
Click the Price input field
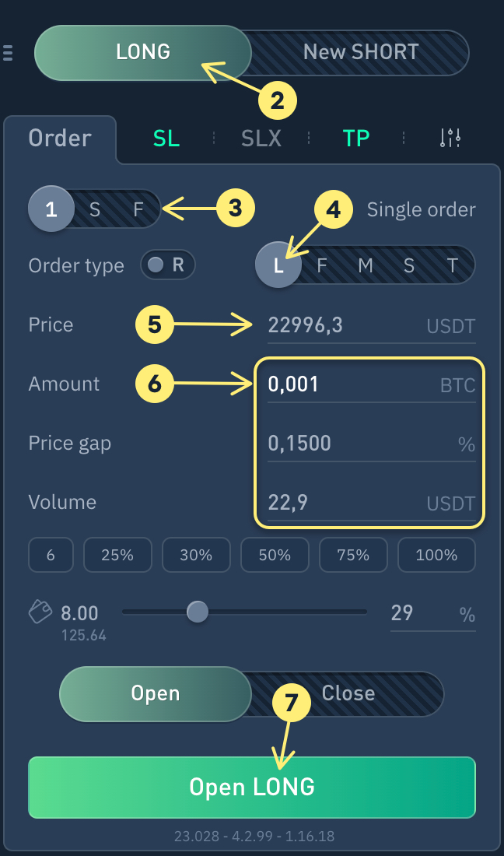click(x=342, y=325)
